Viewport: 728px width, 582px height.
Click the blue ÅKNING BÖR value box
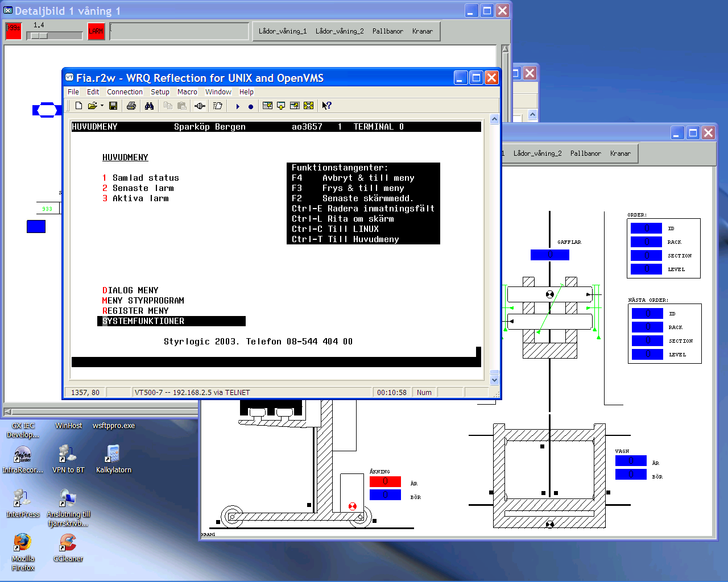pos(385,495)
